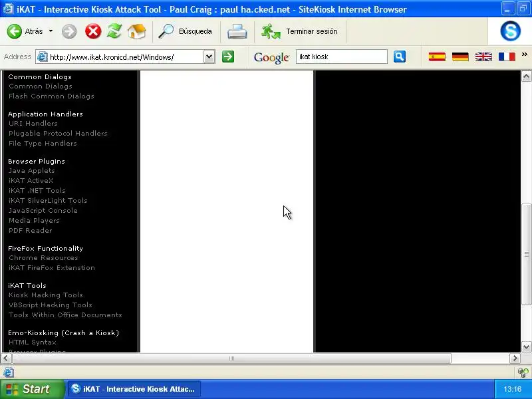Select the iKAT taskbar window button
Viewport: 532px width, 399px height.
click(134, 389)
